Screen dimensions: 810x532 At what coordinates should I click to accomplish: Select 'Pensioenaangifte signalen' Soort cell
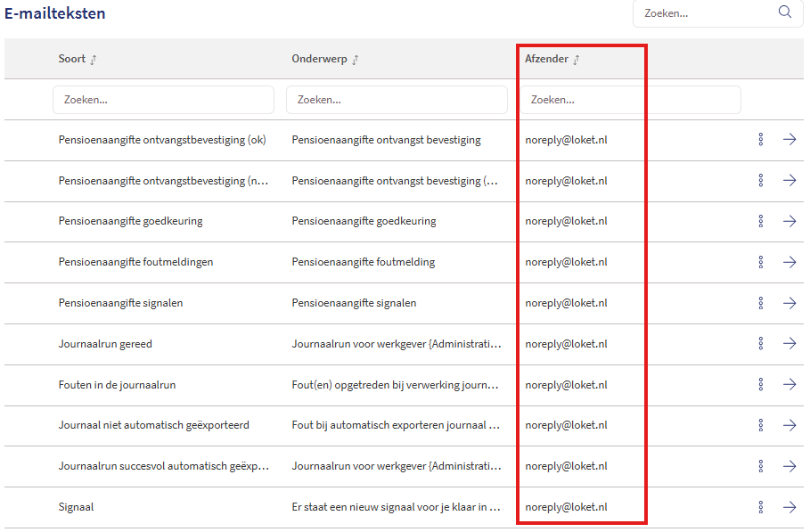pyautogui.click(x=120, y=303)
